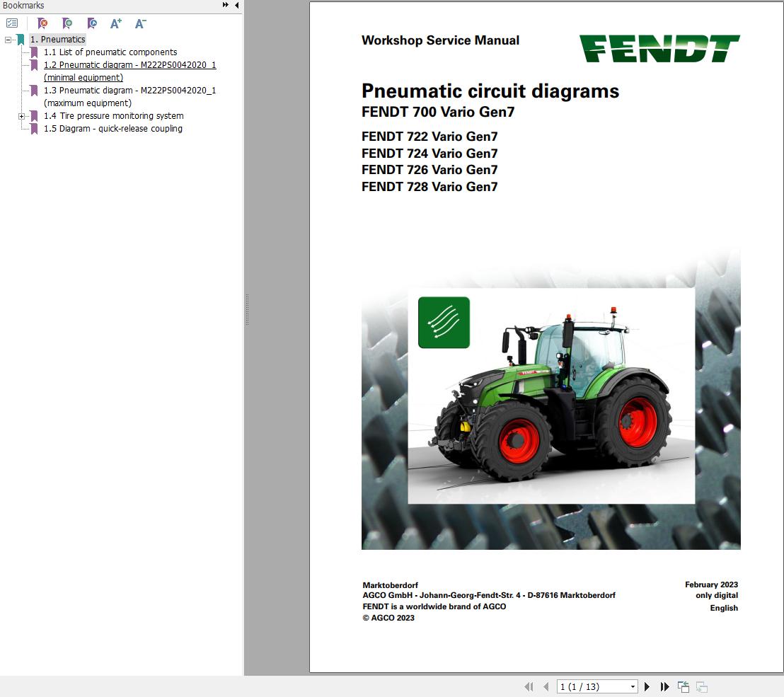Open bookmark 1.3 Pneumatic diagram maximum equipment

point(129,96)
